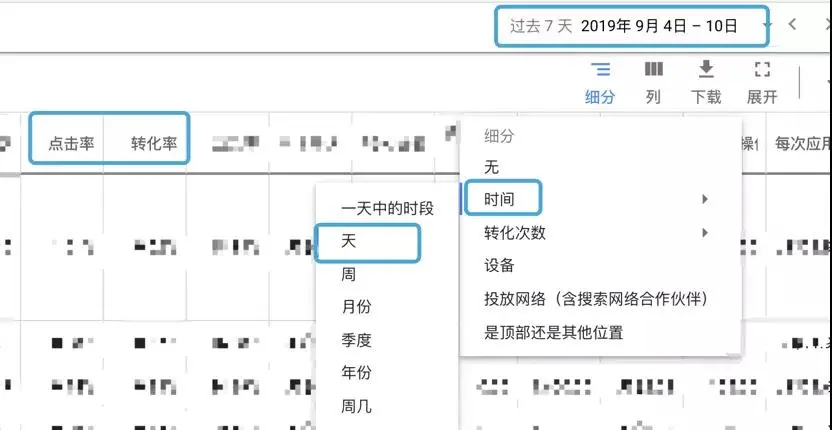Go to previous date range arrow
This screenshot has height=430, width=832.
(792, 25)
